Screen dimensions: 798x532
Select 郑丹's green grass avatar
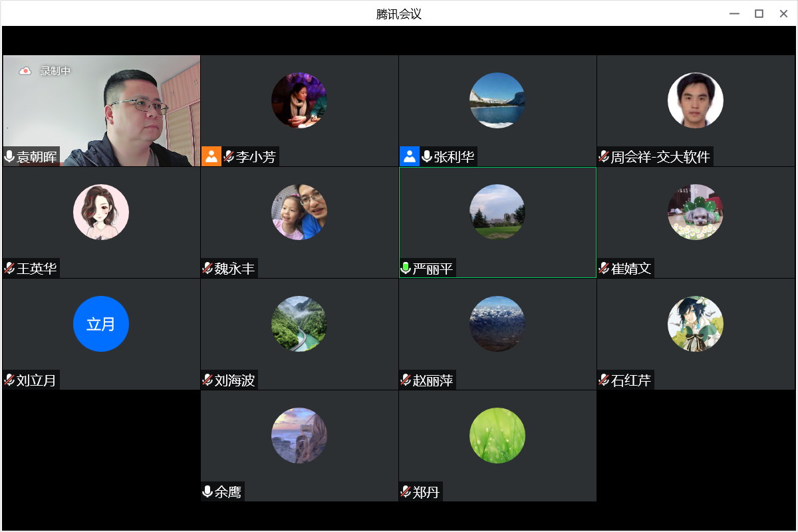pyautogui.click(x=497, y=436)
